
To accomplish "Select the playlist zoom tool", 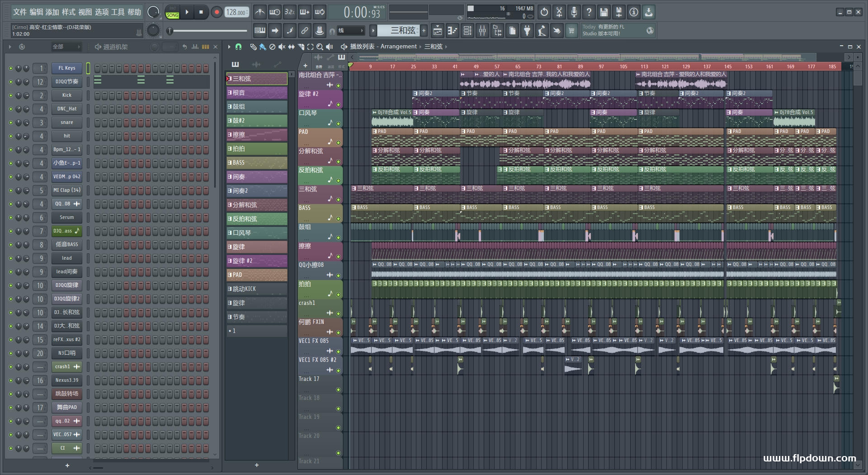I will (x=320, y=47).
